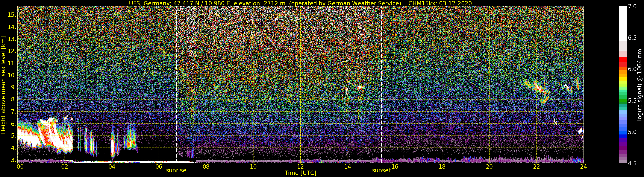Screen dimensions: 644x177
Task: Click the 'sunset' label below the time axis
Action: pos(381,171)
